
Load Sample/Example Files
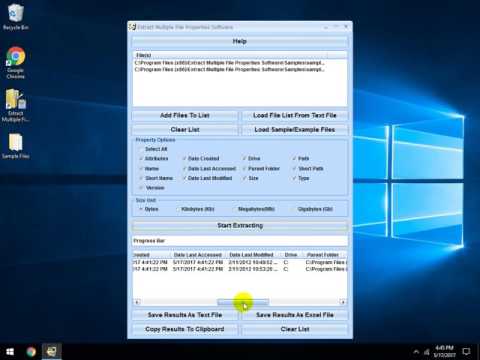[295, 130]
